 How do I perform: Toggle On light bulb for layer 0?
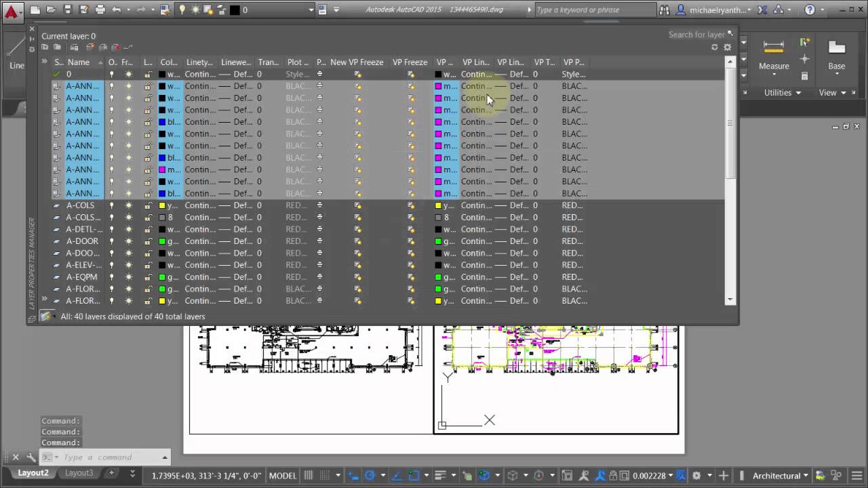point(112,75)
